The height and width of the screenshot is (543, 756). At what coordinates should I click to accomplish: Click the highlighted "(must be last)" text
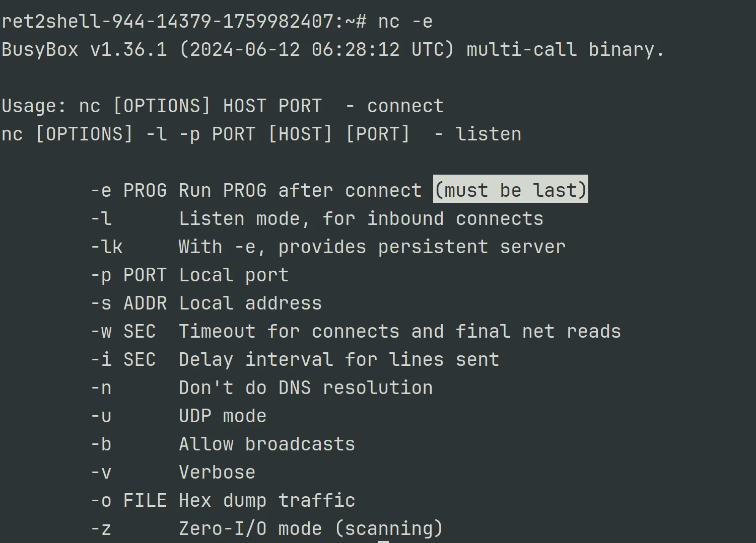510,190
